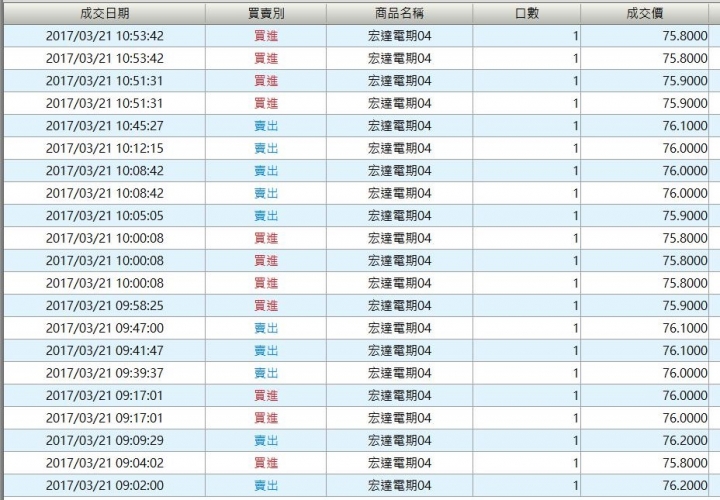This screenshot has height=500, width=720.
Task: Select the date cell 2017/03/21 09:09:29
Action: (x=105, y=441)
